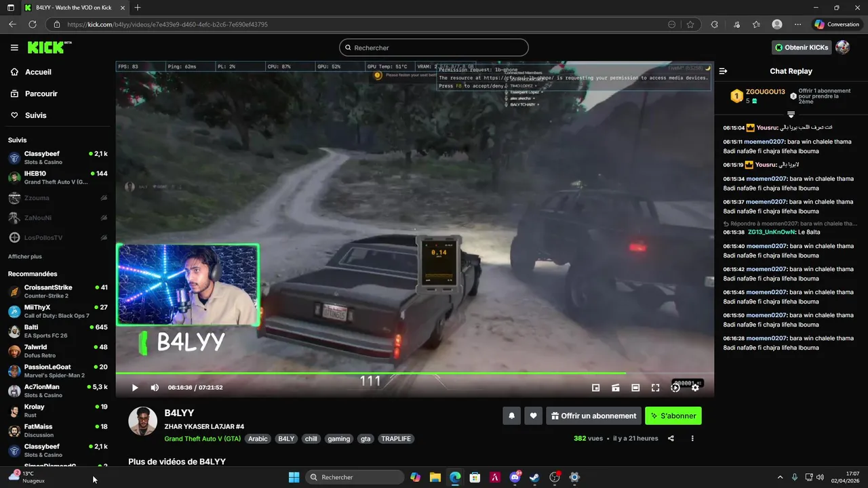The height and width of the screenshot is (488, 868).
Task: Open recommended channel MiiThyX
Action: pos(58,311)
